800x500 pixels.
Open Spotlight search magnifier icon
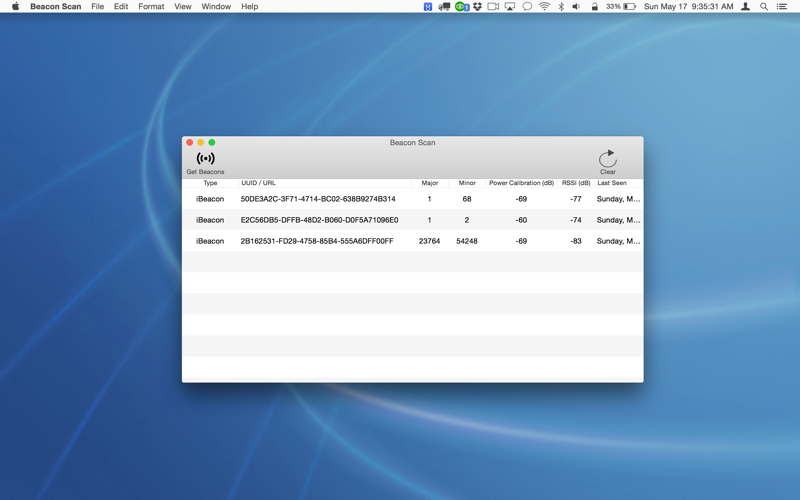[764, 7]
